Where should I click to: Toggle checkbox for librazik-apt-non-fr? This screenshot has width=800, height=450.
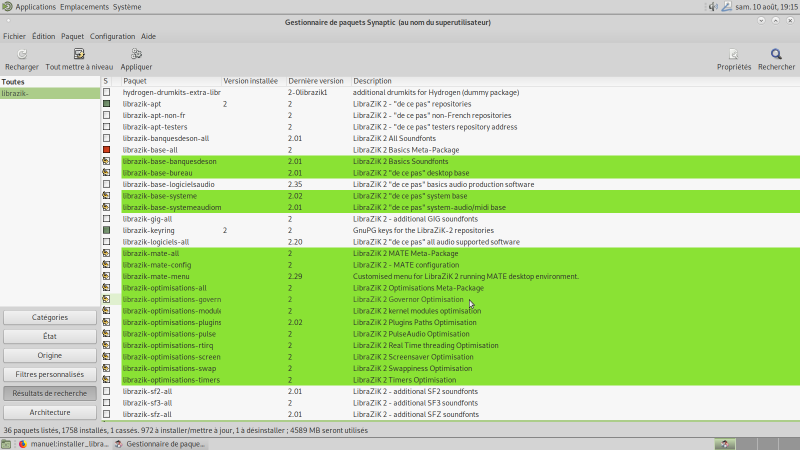coord(106,115)
